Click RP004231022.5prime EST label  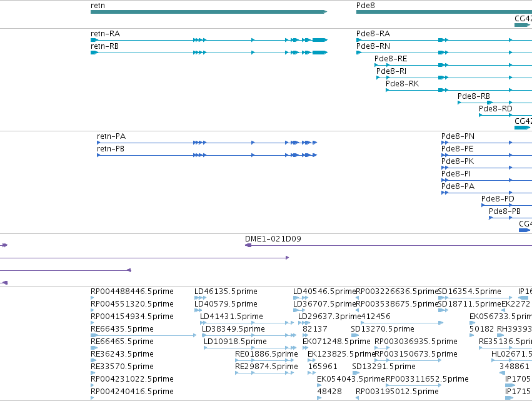click(132, 379)
